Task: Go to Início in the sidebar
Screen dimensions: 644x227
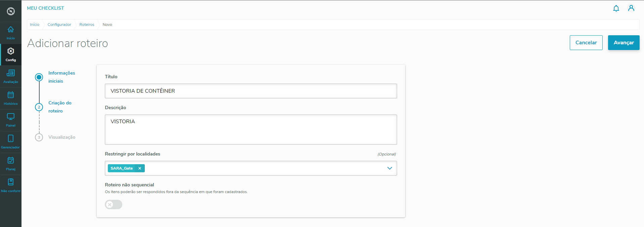Action: click(x=11, y=33)
